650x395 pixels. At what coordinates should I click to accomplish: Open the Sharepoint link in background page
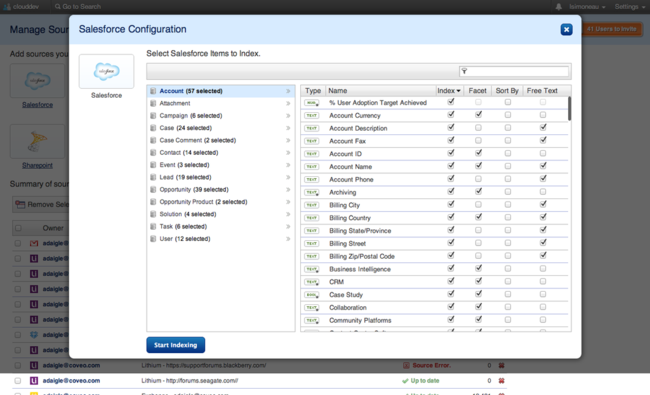click(x=37, y=165)
